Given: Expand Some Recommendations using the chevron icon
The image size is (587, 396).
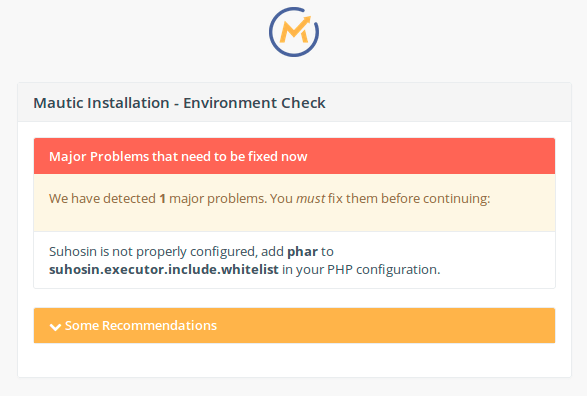Looking at the screenshot, I should click(55, 327).
